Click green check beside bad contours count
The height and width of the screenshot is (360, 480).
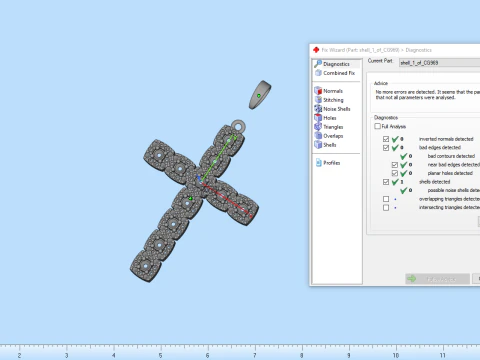pyautogui.click(x=404, y=156)
